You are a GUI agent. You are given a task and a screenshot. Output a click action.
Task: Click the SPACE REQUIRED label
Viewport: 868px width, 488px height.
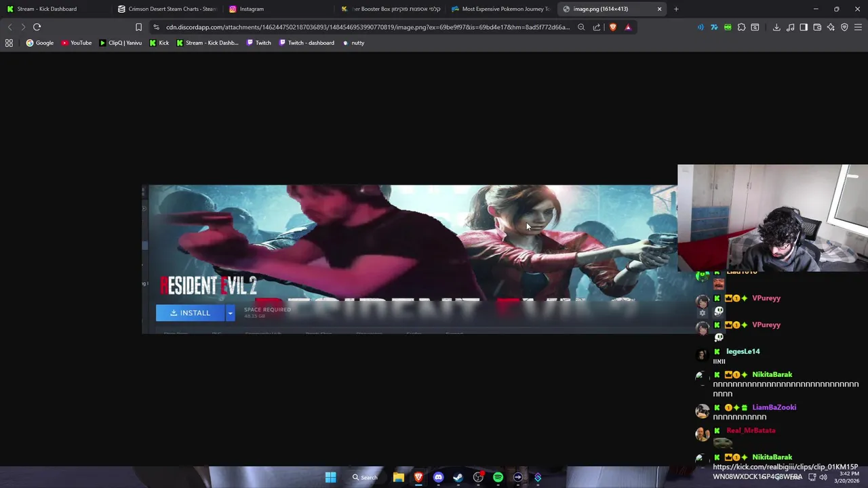[x=267, y=309]
